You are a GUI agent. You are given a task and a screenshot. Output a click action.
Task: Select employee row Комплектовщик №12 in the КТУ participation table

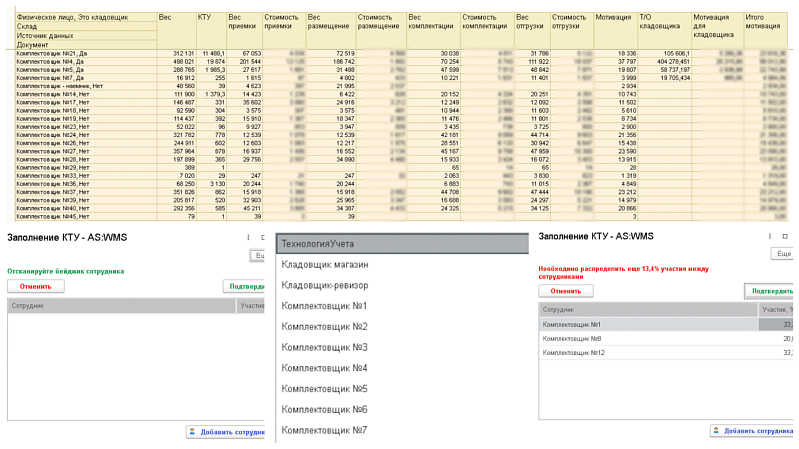click(666, 353)
